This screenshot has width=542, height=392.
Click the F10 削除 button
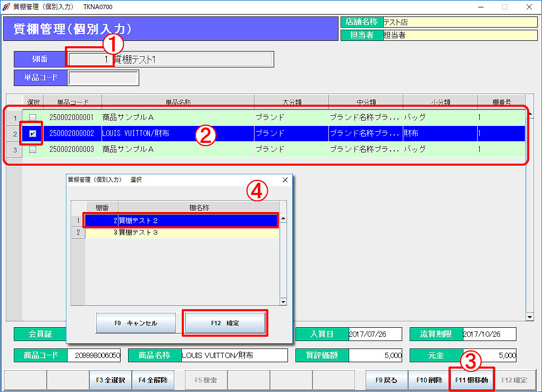[429, 380]
